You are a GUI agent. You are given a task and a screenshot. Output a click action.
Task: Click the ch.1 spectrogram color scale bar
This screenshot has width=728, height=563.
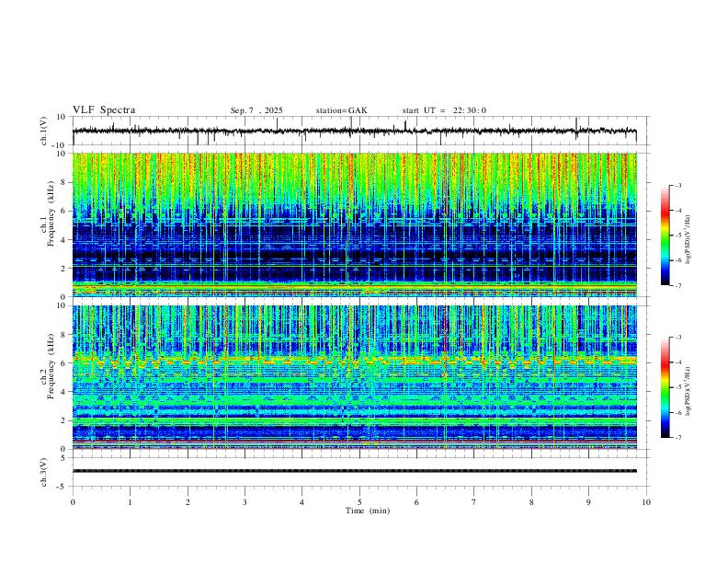665,236
